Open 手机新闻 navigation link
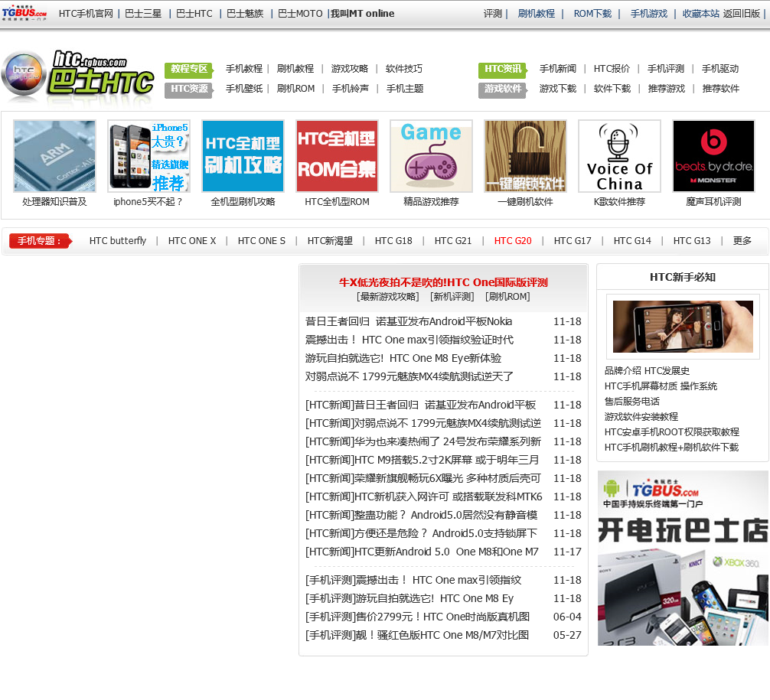The height and width of the screenshot is (700, 770). (x=558, y=69)
